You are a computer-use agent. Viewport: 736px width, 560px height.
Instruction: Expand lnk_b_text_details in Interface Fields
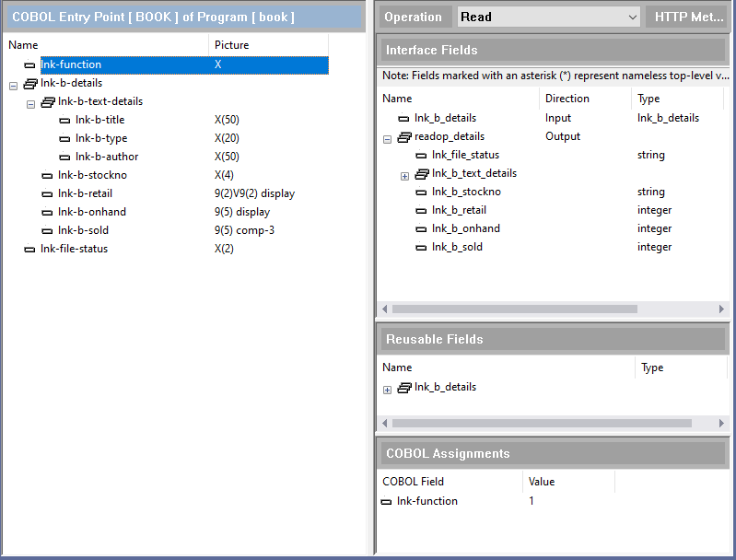click(x=404, y=175)
